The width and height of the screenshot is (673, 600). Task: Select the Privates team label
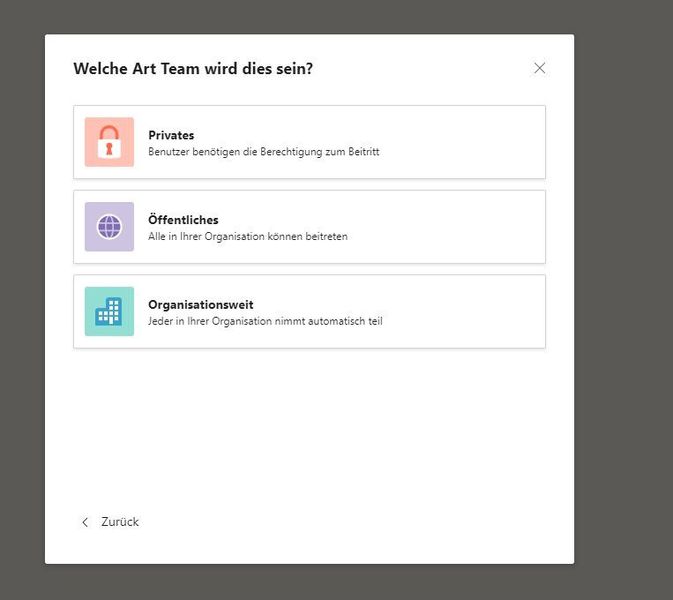pos(171,135)
